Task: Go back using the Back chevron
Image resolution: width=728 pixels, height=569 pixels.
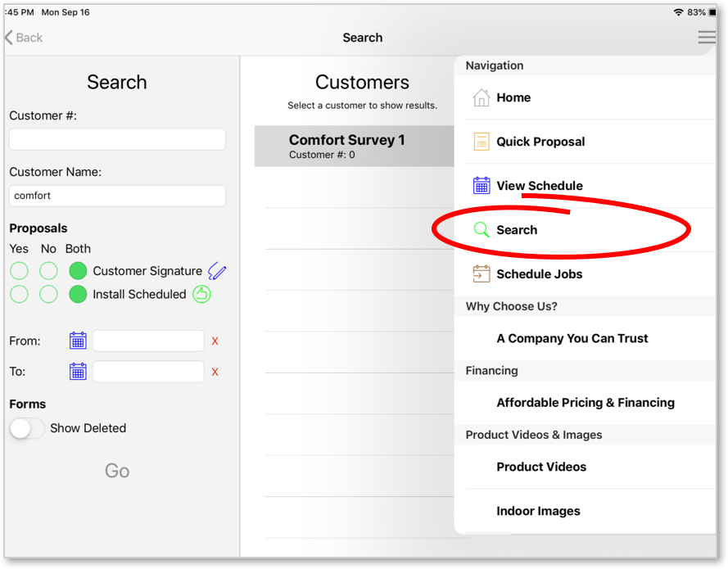Action: pyautogui.click(x=24, y=37)
